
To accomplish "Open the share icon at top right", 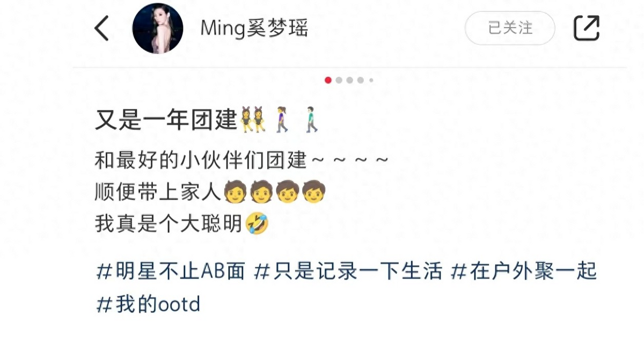I will 587,28.
